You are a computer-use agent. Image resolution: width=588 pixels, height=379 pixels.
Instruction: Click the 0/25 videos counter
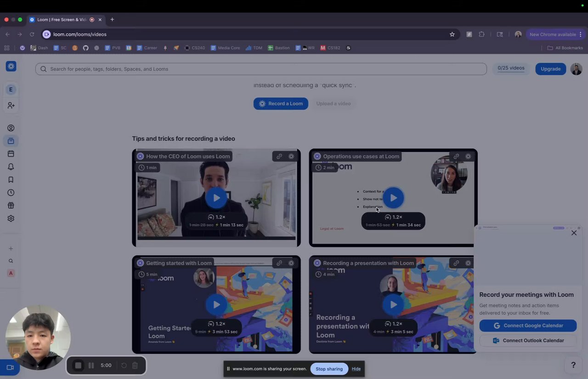point(511,68)
